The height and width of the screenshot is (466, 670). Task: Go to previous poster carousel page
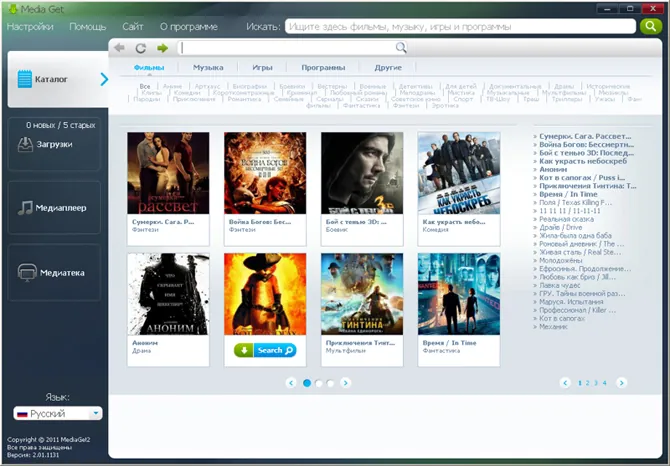[291, 383]
